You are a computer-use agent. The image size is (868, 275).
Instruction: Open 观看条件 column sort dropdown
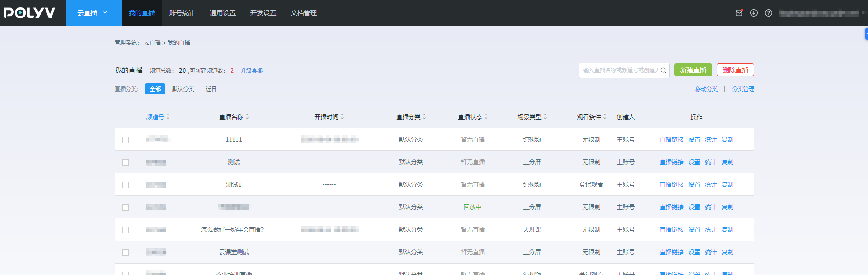(605, 117)
